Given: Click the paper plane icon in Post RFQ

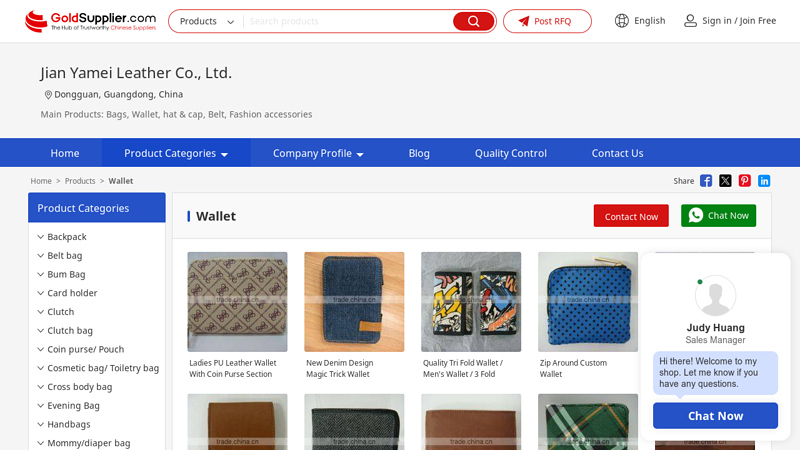Looking at the screenshot, I should point(524,21).
